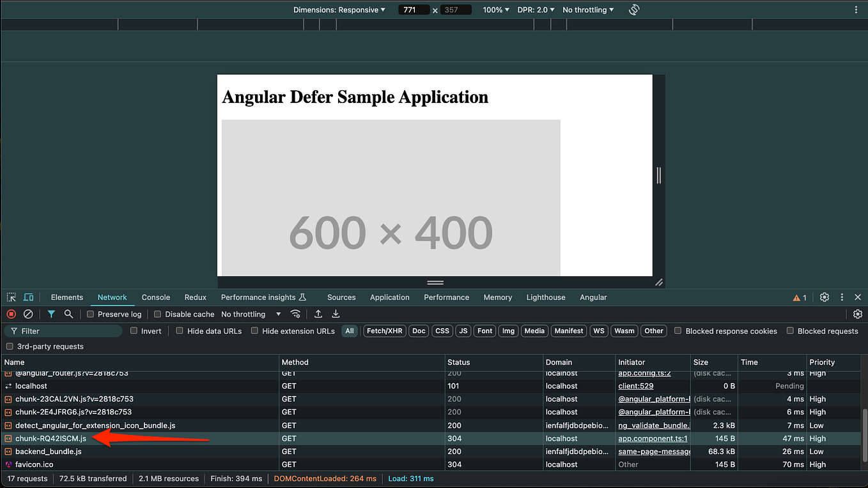The image size is (868, 488).
Task: Open the DPR 2.0 dropdown
Action: point(536,9)
